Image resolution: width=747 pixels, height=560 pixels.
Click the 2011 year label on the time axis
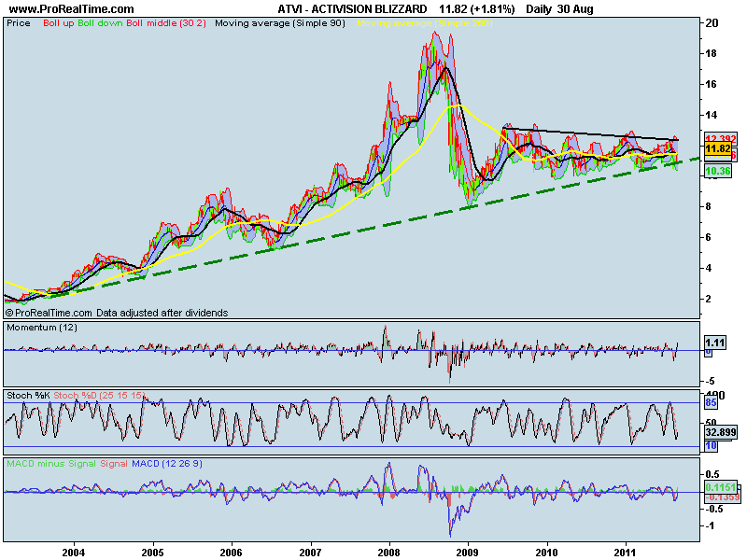[x=625, y=553]
